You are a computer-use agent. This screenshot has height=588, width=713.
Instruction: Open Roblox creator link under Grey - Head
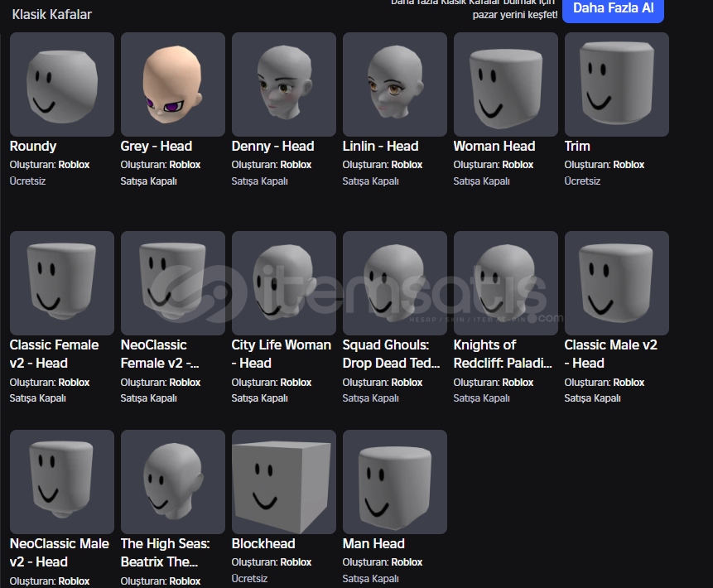[185, 165]
